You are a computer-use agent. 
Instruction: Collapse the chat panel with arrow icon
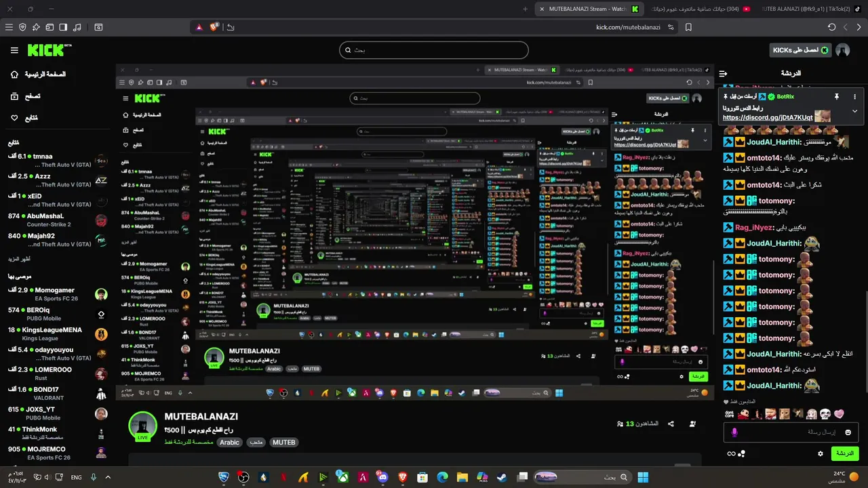723,73
